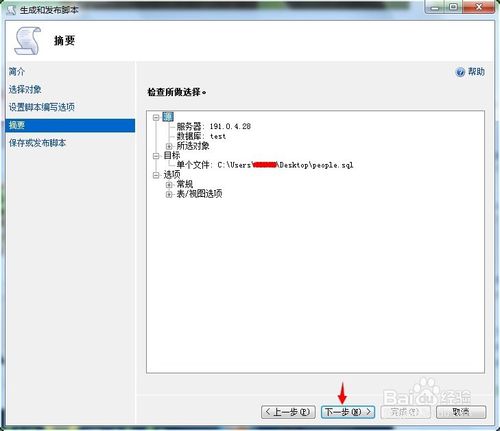This screenshot has width=500, height=431.
Task: Click the 帮助 help link
Action: pos(476,72)
